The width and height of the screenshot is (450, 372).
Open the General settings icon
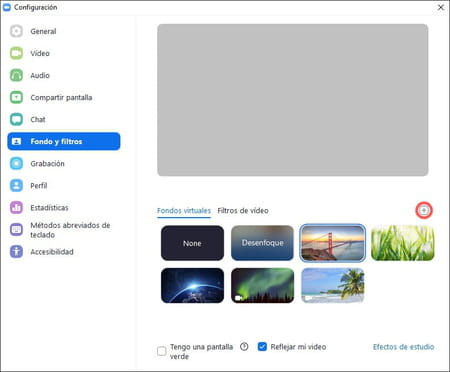coord(16,31)
